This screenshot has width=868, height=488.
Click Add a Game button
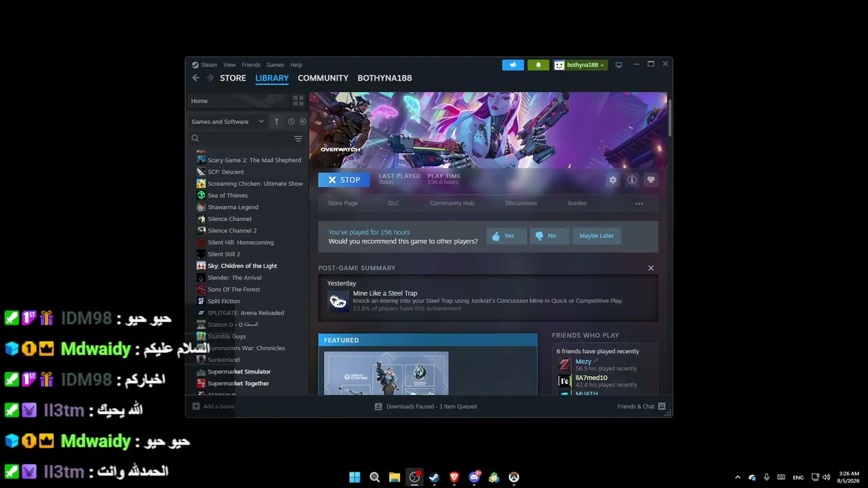click(214, 407)
